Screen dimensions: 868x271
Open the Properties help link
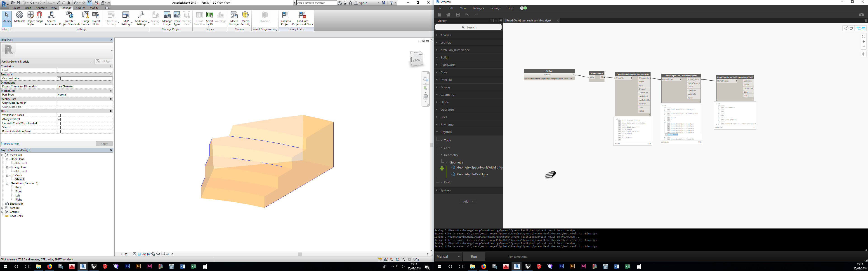point(10,144)
